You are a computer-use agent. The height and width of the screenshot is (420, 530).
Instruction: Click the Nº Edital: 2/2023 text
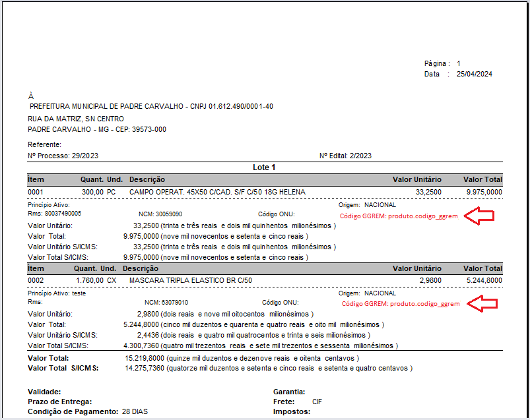pyautogui.click(x=345, y=156)
